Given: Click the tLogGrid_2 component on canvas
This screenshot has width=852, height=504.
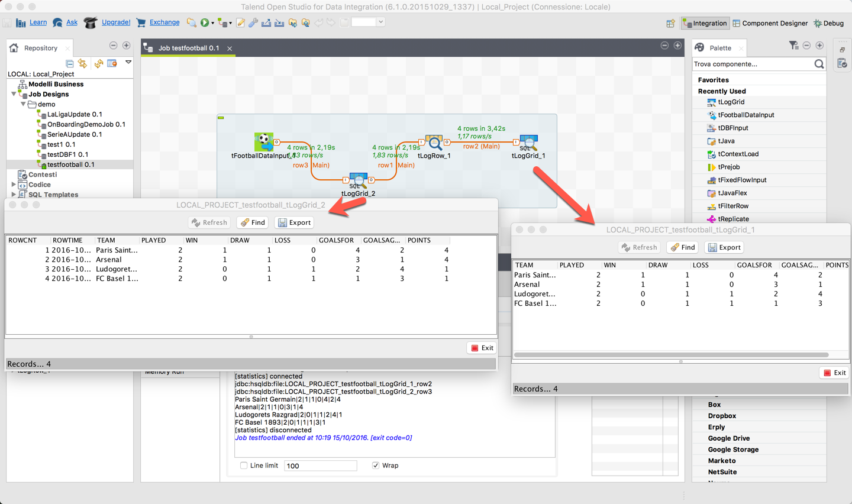Looking at the screenshot, I should tap(358, 180).
